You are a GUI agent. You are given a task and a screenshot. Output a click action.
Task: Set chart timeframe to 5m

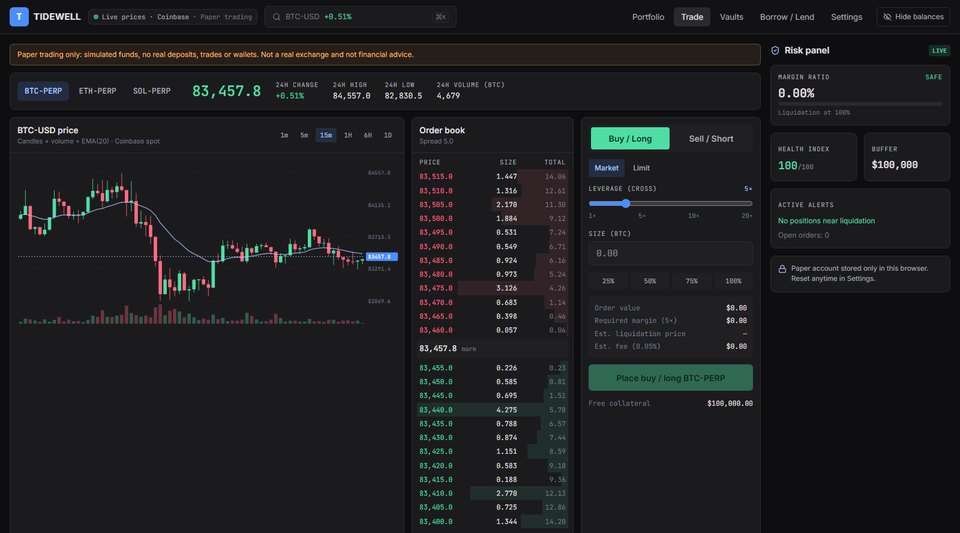point(304,135)
